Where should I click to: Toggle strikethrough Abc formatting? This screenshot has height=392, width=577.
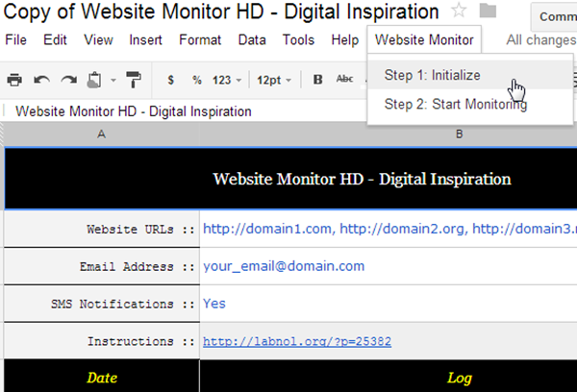345,79
